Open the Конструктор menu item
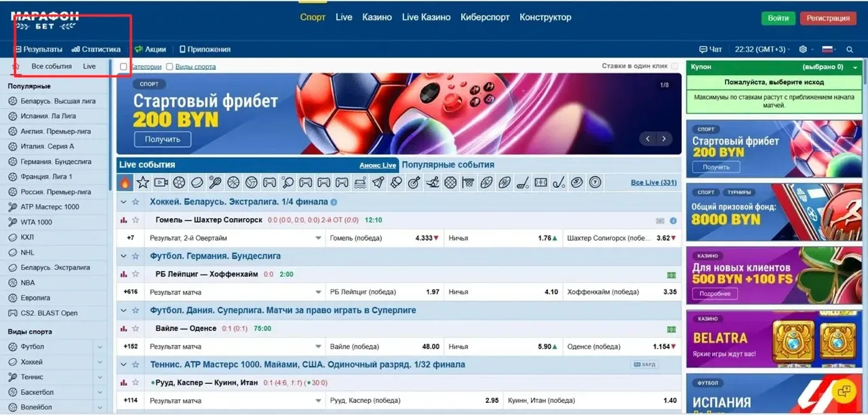868x415 pixels. tap(546, 18)
